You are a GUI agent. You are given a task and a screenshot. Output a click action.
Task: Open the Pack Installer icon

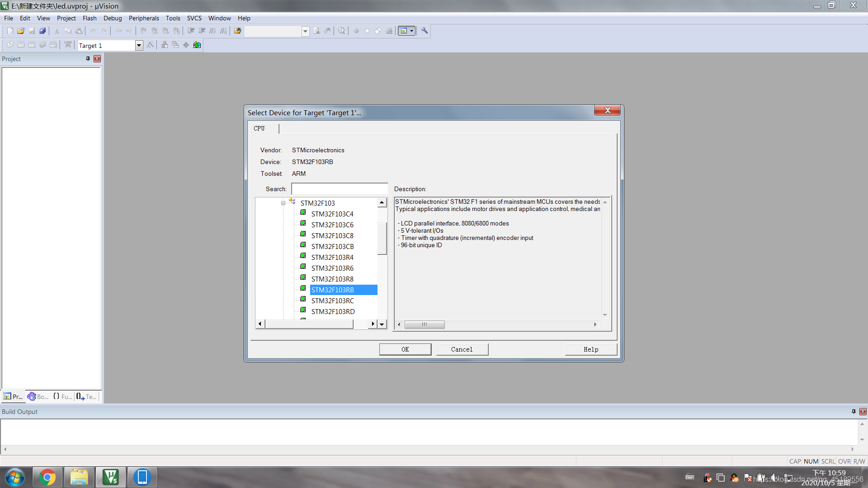[197, 45]
